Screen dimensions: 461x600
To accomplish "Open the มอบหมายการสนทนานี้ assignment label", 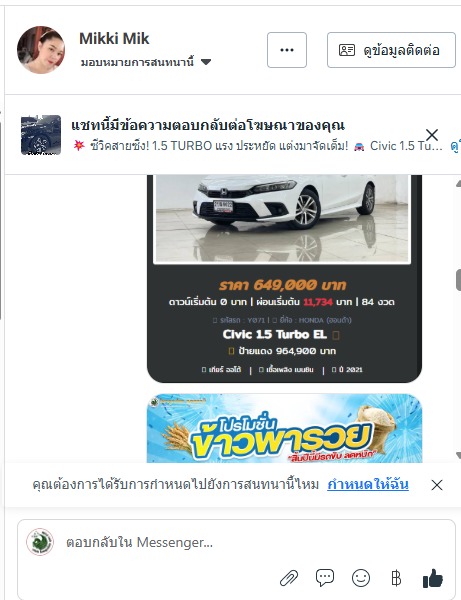I will [x=137, y=62].
